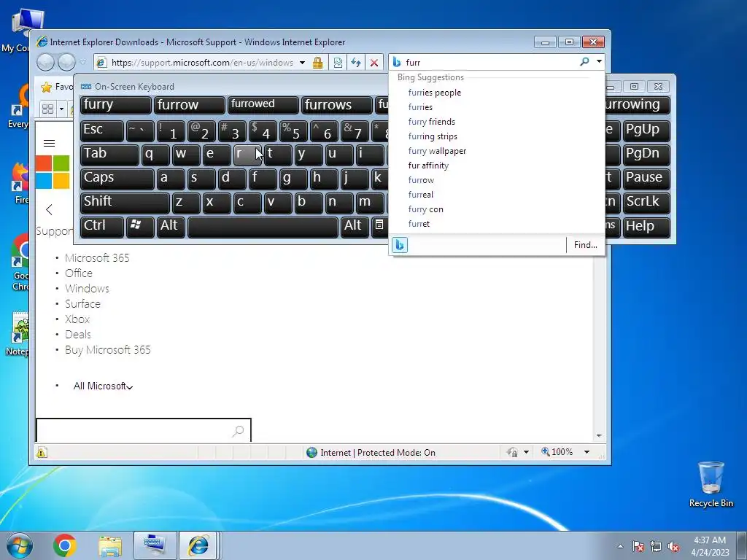Click the Quick Tabs grid icon
Screen dimensions: 747x560
[x=47, y=109]
